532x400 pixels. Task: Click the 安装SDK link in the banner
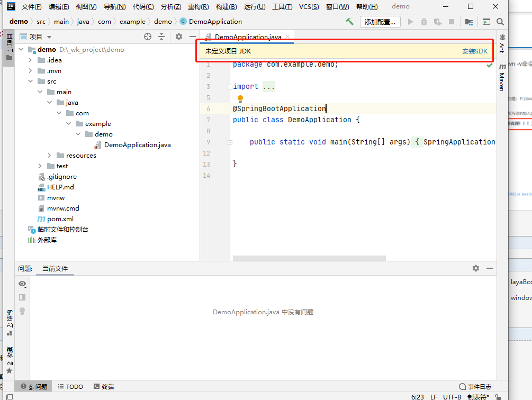coord(475,51)
